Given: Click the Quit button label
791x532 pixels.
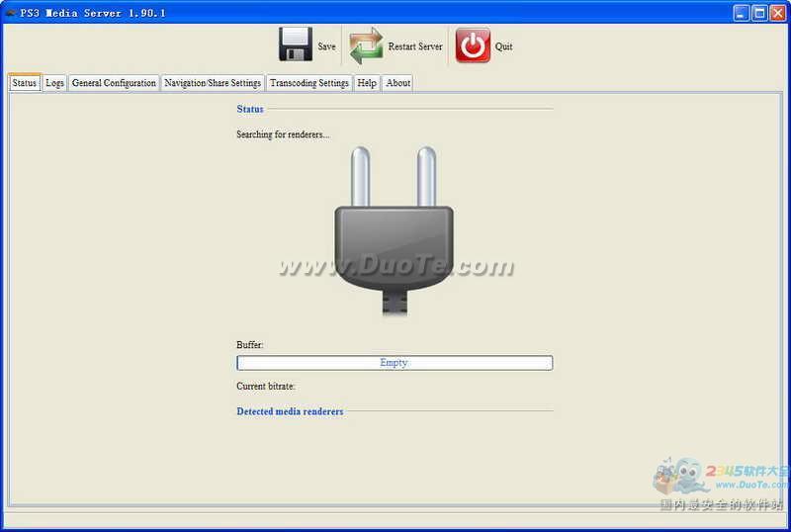Looking at the screenshot, I should click(x=503, y=46).
